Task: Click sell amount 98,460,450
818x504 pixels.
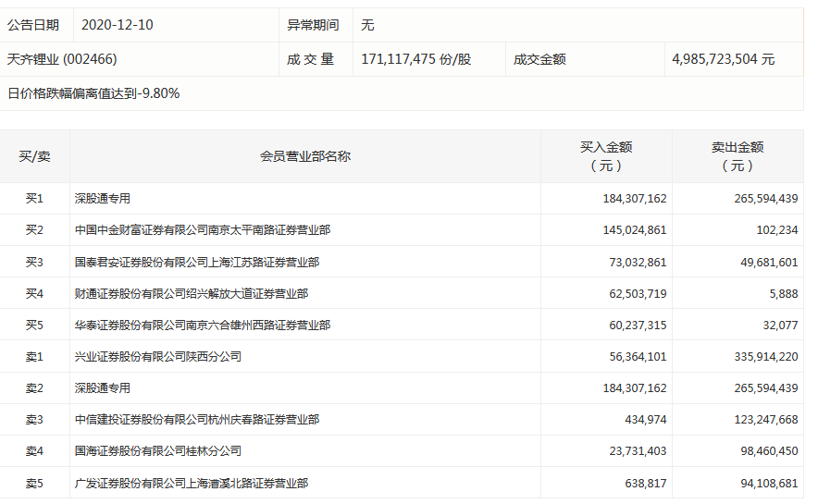Action: pos(769,451)
